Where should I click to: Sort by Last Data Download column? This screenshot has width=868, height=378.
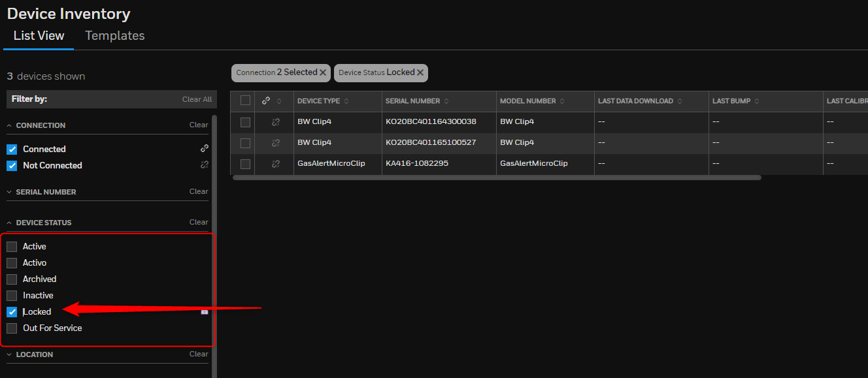pos(680,101)
